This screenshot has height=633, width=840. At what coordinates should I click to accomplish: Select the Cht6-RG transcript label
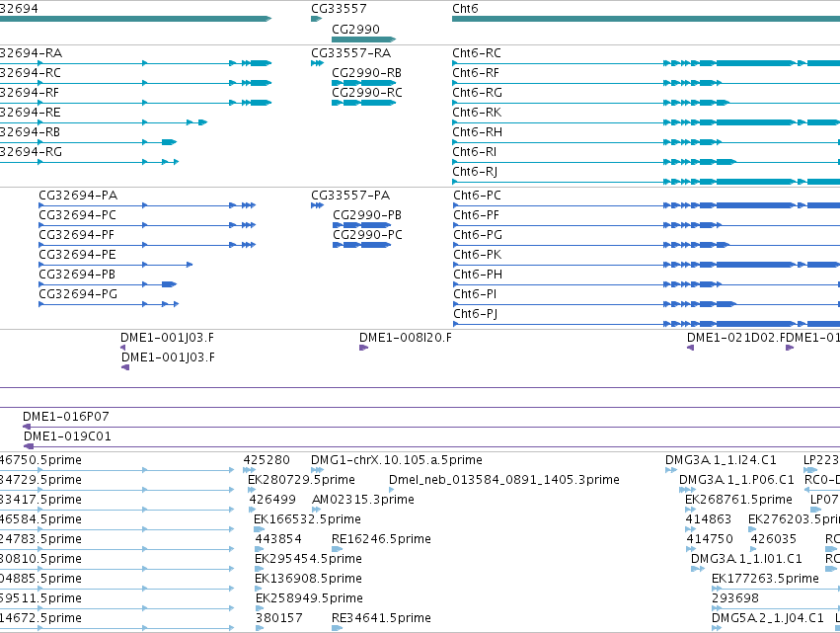(x=478, y=93)
